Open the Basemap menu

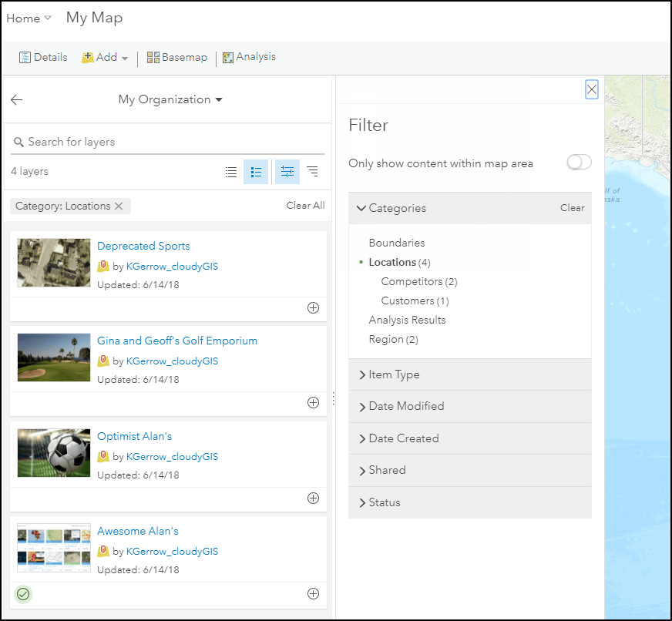click(177, 57)
